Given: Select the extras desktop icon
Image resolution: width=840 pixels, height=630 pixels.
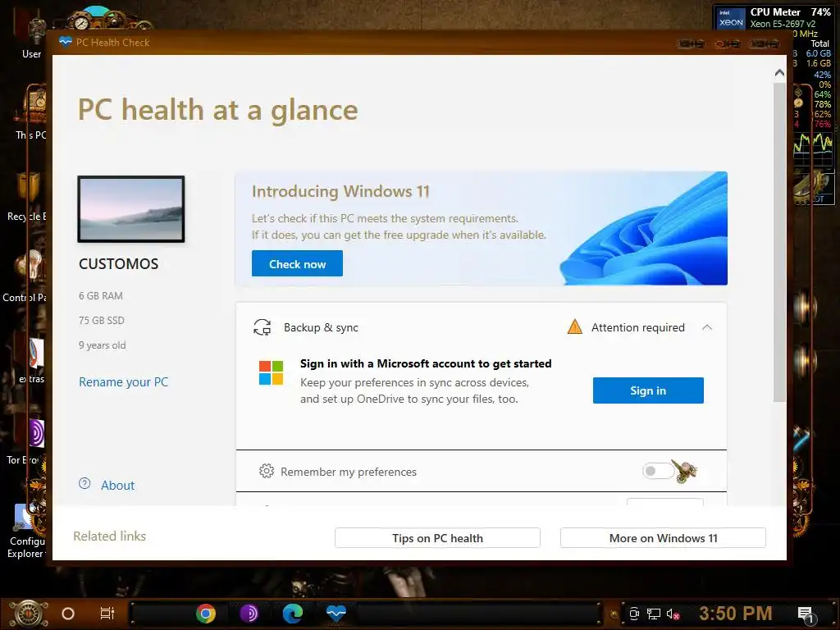Looking at the screenshot, I should 31,362.
